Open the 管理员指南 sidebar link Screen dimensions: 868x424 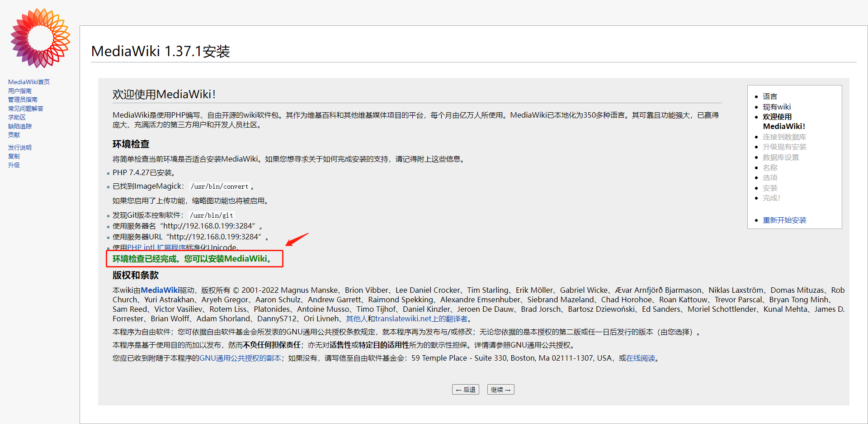[x=23, y=99]
